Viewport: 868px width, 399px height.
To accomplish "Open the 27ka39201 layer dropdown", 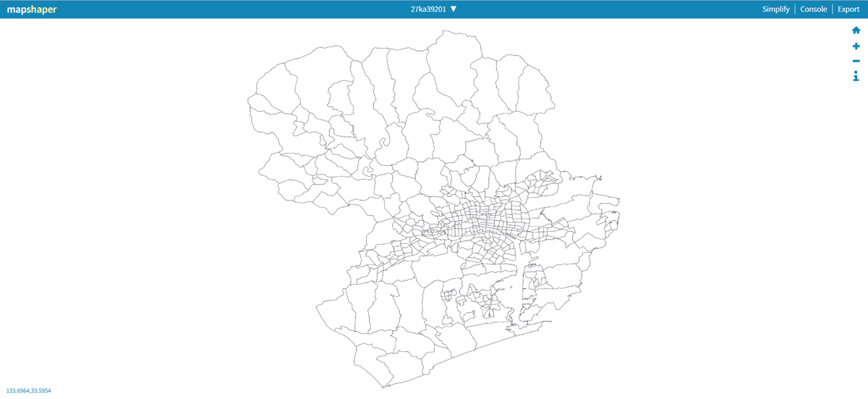I will [433, 9].
